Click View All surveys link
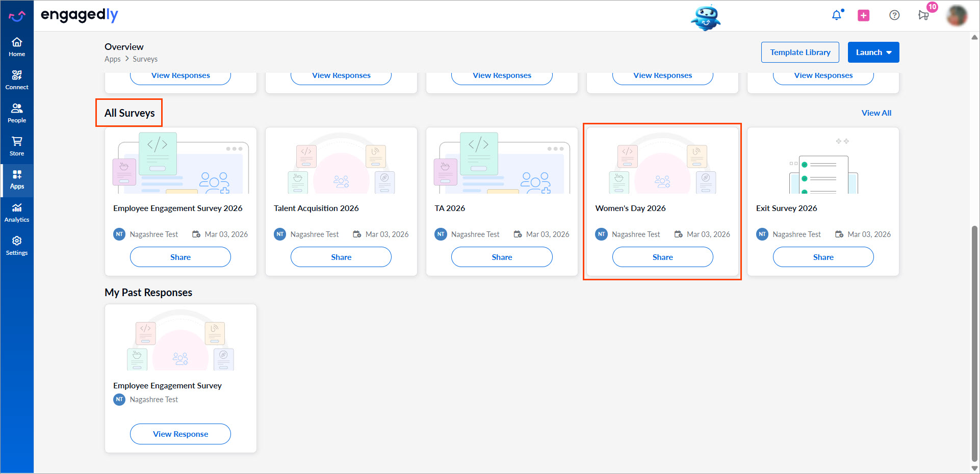 (x=876, y=113)
